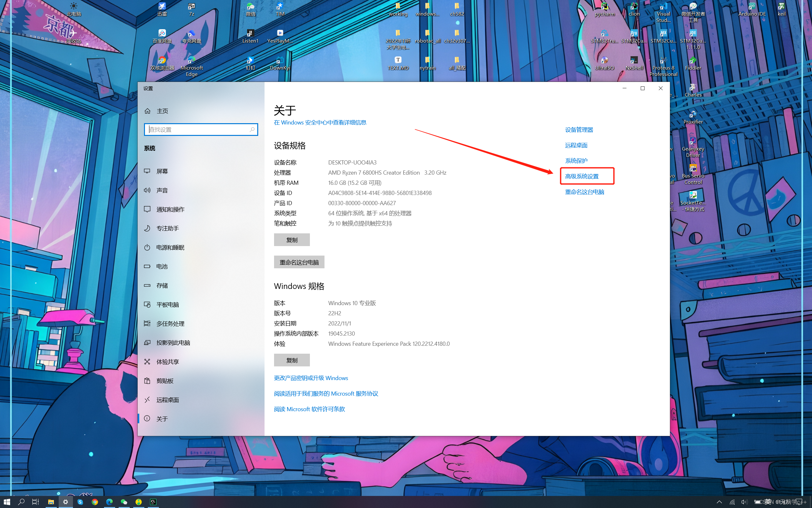The image size is (812, 508).
Task: Select the NxShell desktop icon
Action: point(634,63)
